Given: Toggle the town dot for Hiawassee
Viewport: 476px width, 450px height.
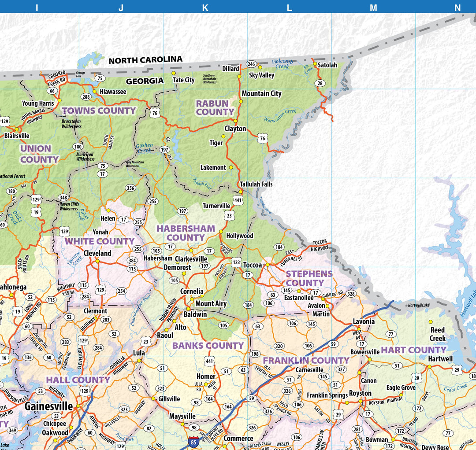Looking at the screenshot, I should (93, 91).
